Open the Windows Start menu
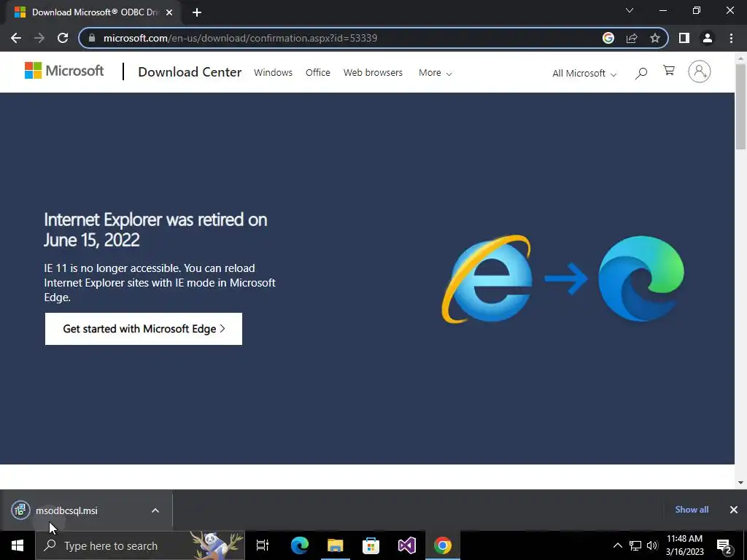 click(x=18, y=545)
